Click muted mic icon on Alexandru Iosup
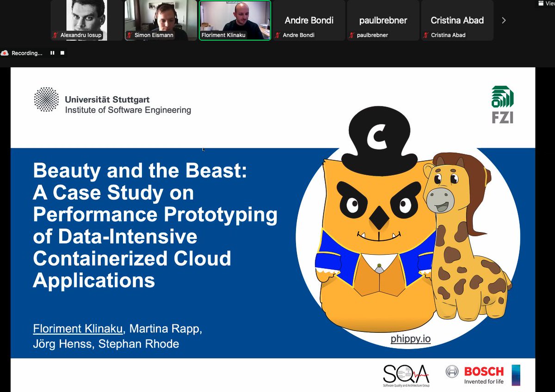The image size is (555, 392). click(x=56, y=35)
